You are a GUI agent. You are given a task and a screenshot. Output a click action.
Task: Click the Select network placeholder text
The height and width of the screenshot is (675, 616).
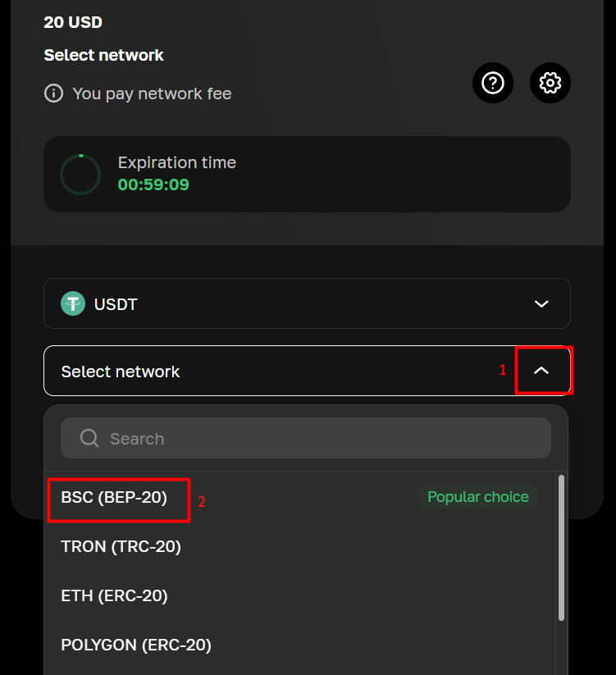coord(121,372)
